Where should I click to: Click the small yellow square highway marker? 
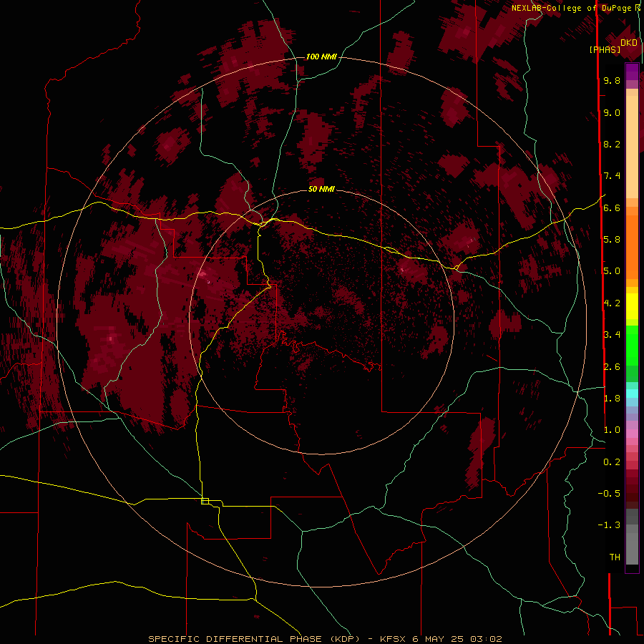(205, 501)
